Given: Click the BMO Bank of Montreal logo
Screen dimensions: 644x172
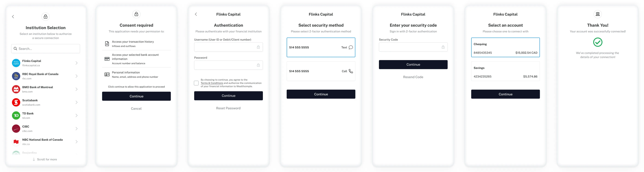Looking at the screenshot, I should [16, 89].
